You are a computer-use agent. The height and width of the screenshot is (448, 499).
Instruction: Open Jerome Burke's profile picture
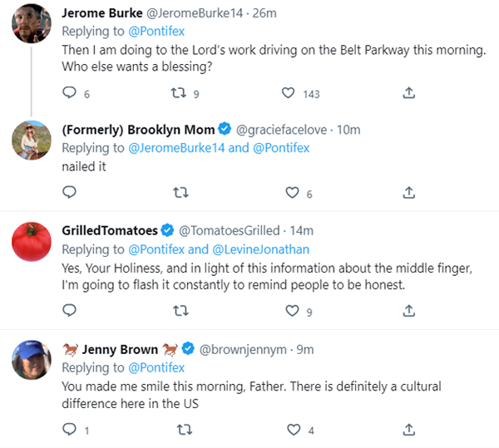[x=32, y=27]
